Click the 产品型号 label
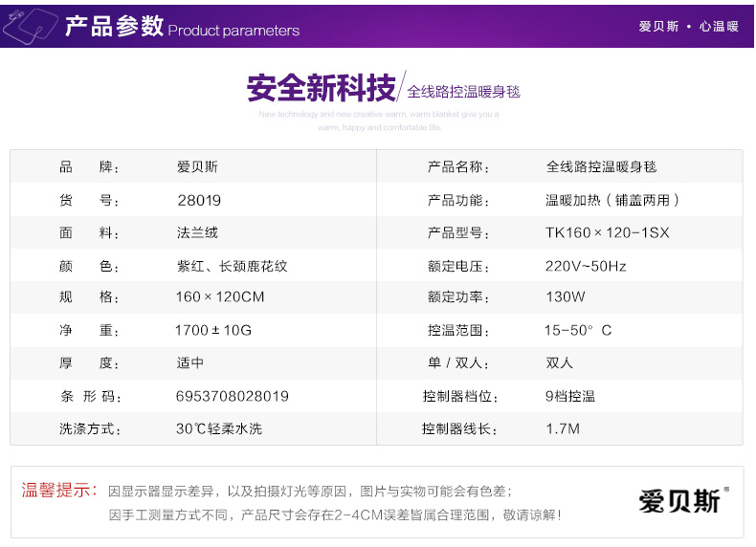Viewport: 756px width, 547px height. 458,232
